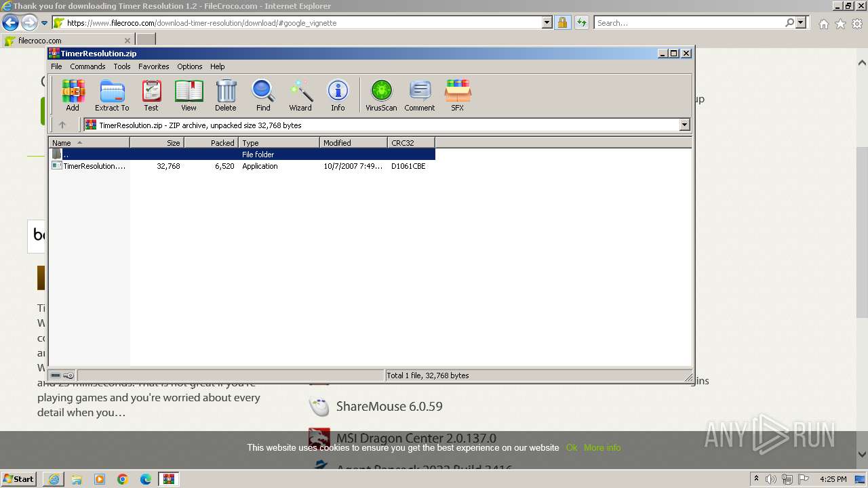Show archive Info
Viewport: 868px width, 488px height.
click(338, 96)
